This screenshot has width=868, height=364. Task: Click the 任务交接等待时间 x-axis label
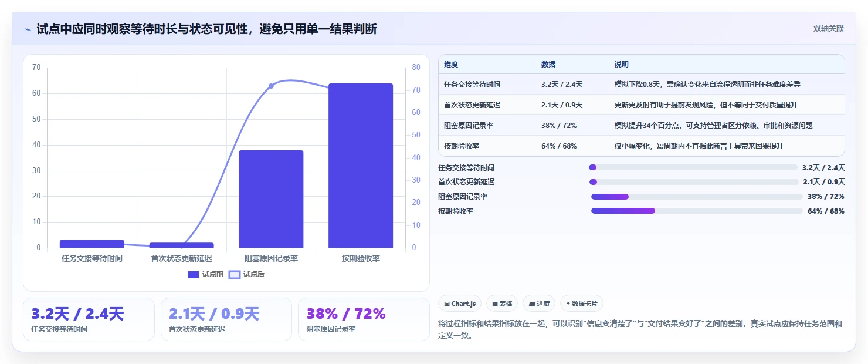click(92, 258)
